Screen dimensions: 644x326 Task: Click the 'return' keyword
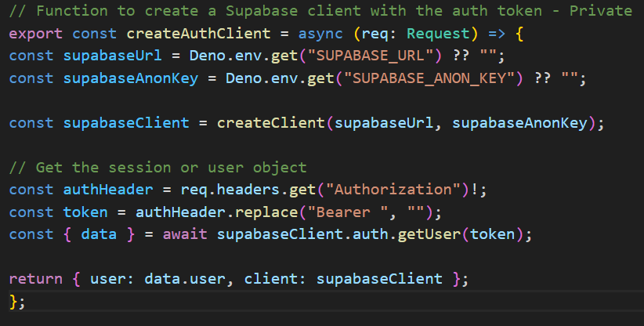pos(36,279)
